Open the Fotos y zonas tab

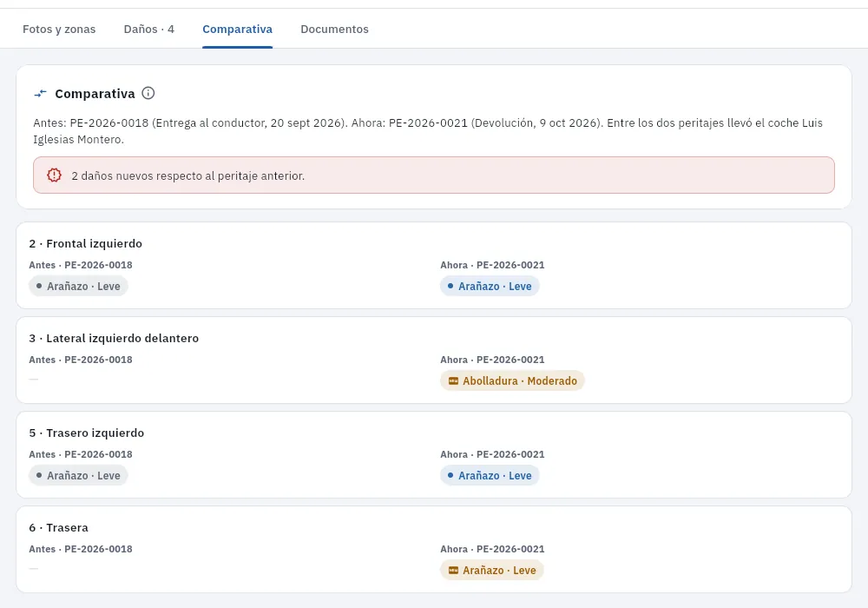(x=59, y=30)
